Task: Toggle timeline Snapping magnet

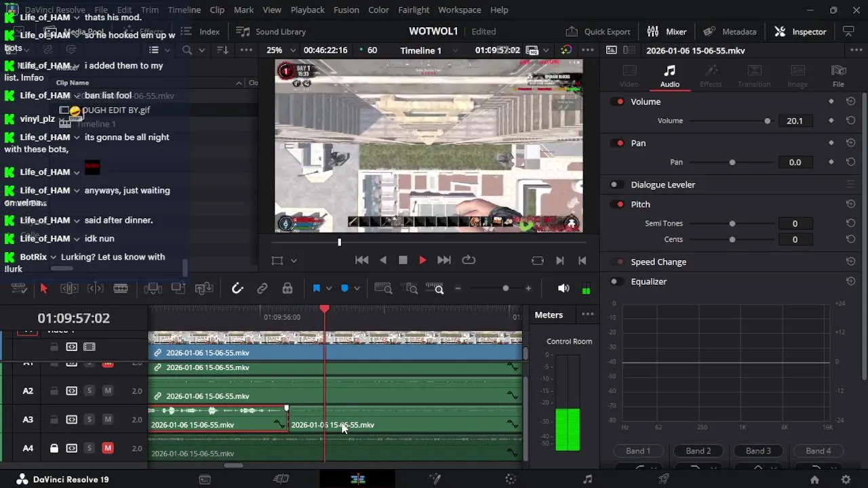Action: pyautogui.click(x=237, y=289)
